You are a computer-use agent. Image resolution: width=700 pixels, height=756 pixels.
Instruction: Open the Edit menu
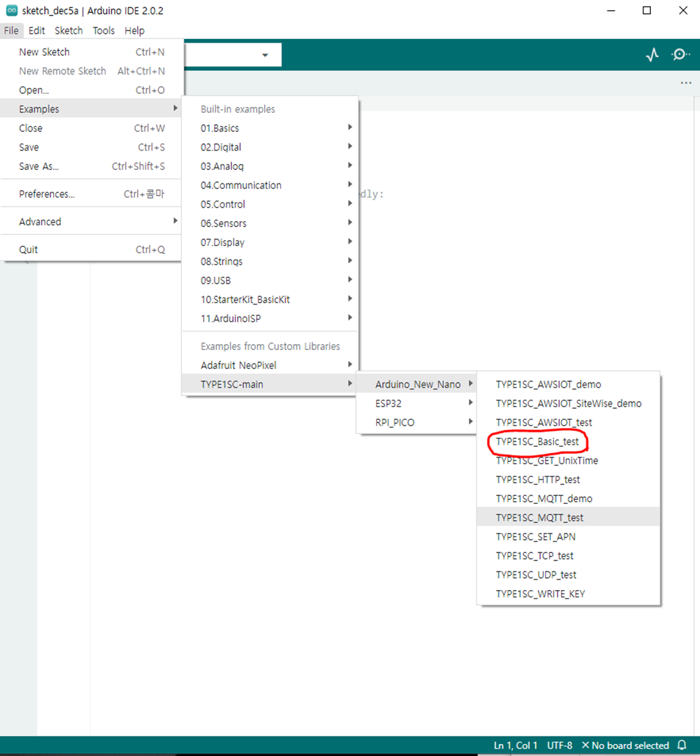[37, 30]
